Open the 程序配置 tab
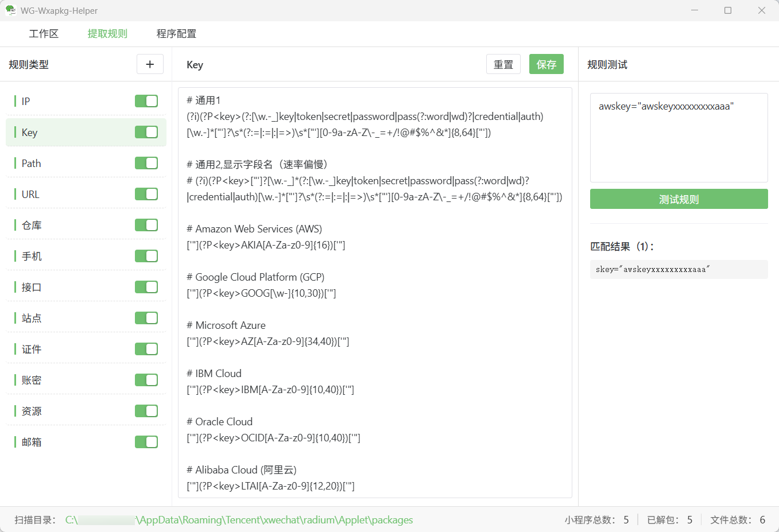The image size is (779, 532). click(x=176, y=34)
